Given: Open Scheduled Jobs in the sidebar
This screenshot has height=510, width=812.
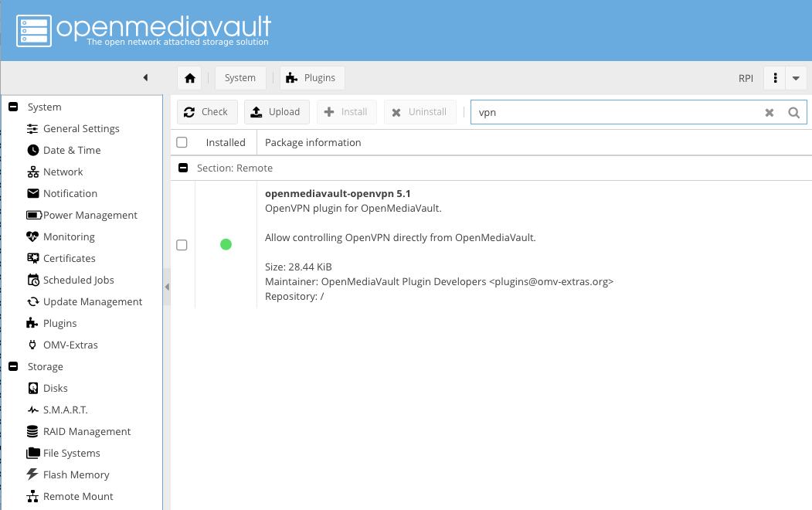Looking at the screenshot, I should 79,280.
